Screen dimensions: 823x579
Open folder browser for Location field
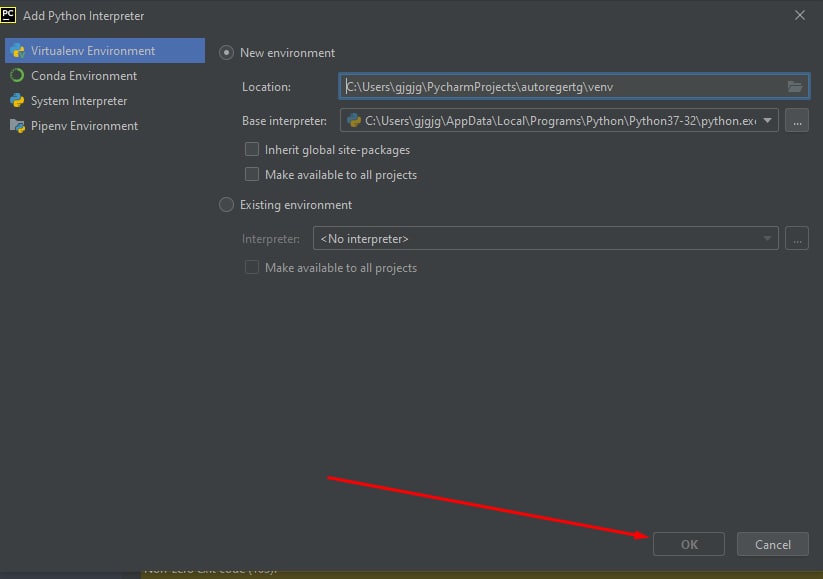pos(795,87)
